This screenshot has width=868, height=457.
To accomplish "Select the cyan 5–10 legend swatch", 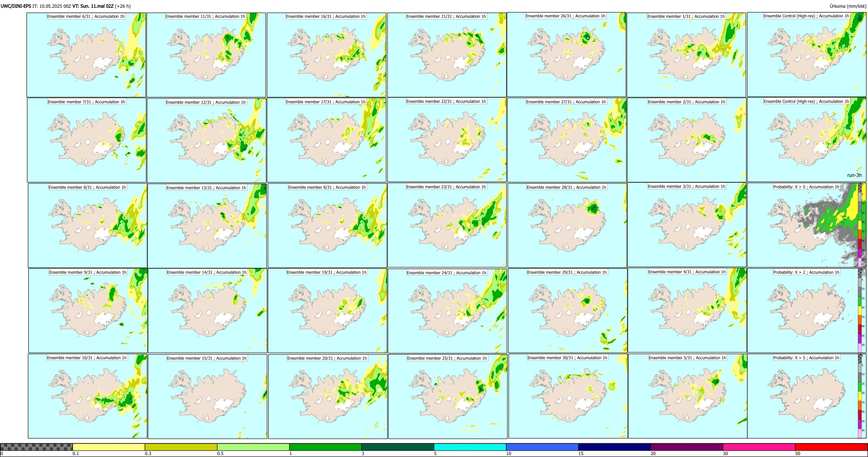I will [470, 447].
